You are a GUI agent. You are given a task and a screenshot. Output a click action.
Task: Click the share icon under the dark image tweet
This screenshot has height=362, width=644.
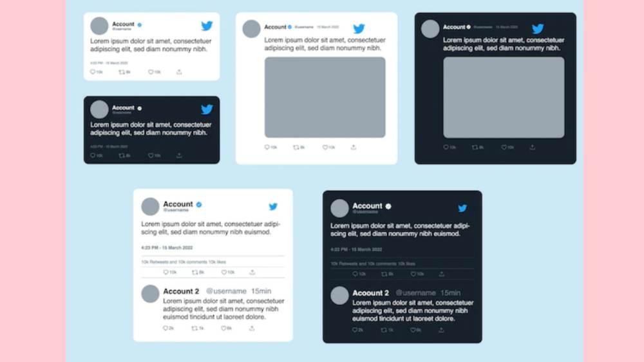coord(533,147)
